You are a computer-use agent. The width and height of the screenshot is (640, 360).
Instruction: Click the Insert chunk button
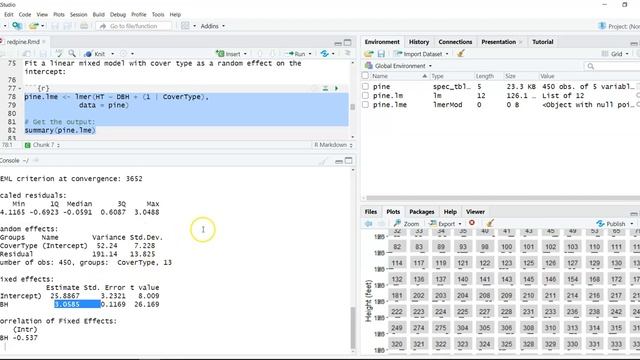click(229, 54)
